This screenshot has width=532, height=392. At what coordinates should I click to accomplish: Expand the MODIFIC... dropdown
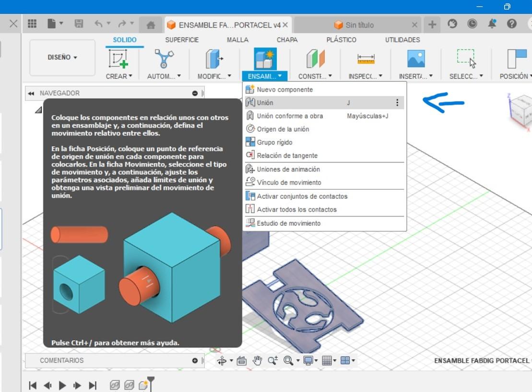214,76
